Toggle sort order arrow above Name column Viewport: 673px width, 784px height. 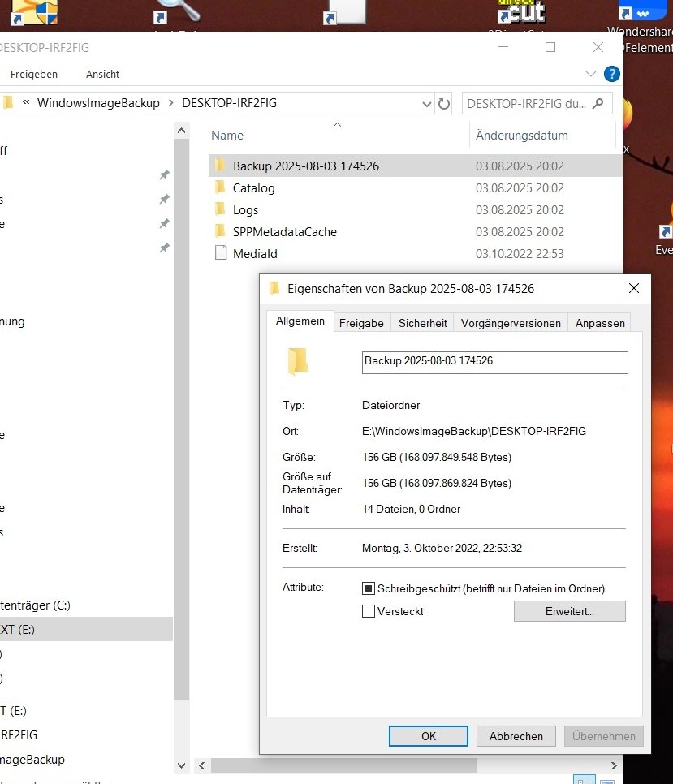tap(337, 124)
